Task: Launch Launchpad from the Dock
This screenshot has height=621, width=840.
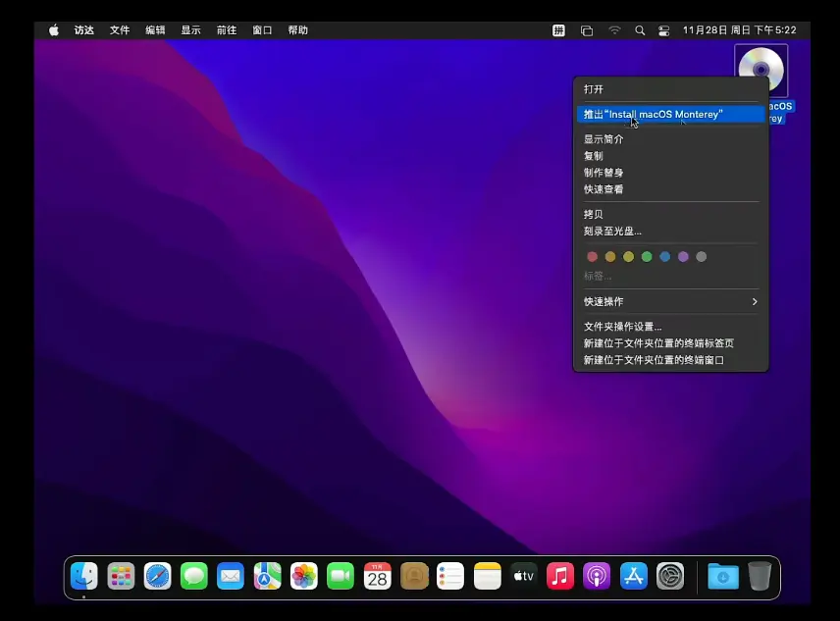Action: pos(121,576)
